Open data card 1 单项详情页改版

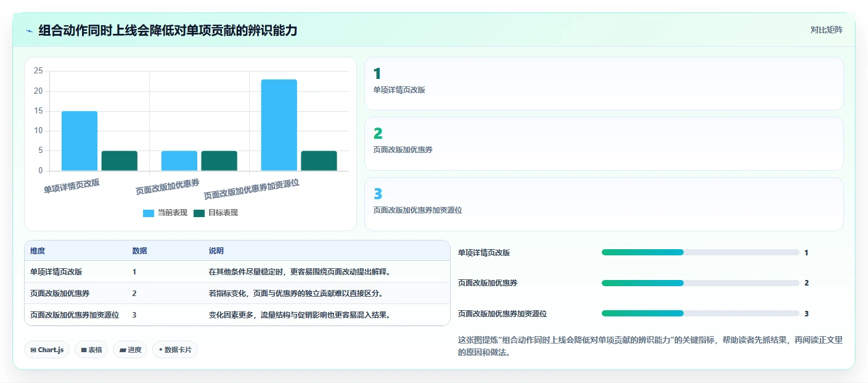coord(604,83)
